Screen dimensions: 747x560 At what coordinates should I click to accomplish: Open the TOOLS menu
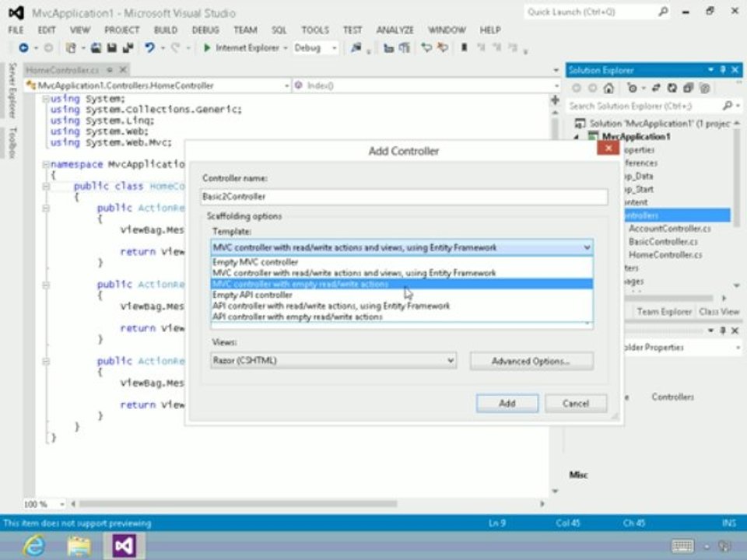[315, 30]
